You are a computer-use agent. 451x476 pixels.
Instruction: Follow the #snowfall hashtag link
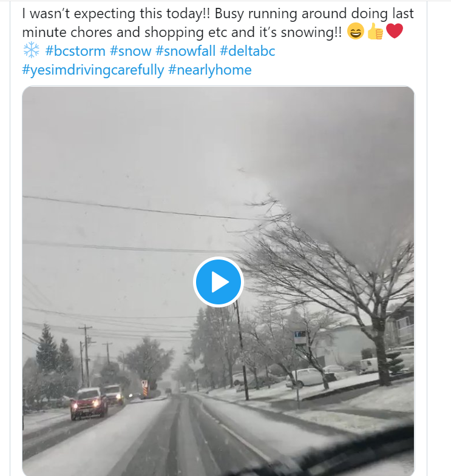185,51
